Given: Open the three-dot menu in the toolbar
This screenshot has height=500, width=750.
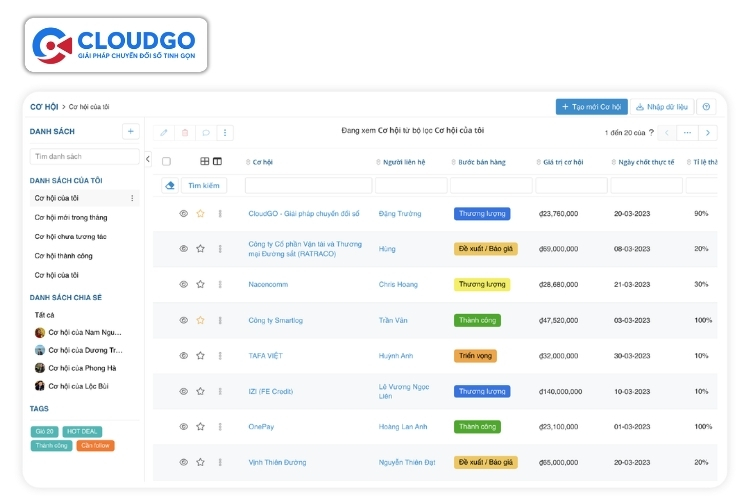Looking at the screenshot, I should (x=225, y=133).
